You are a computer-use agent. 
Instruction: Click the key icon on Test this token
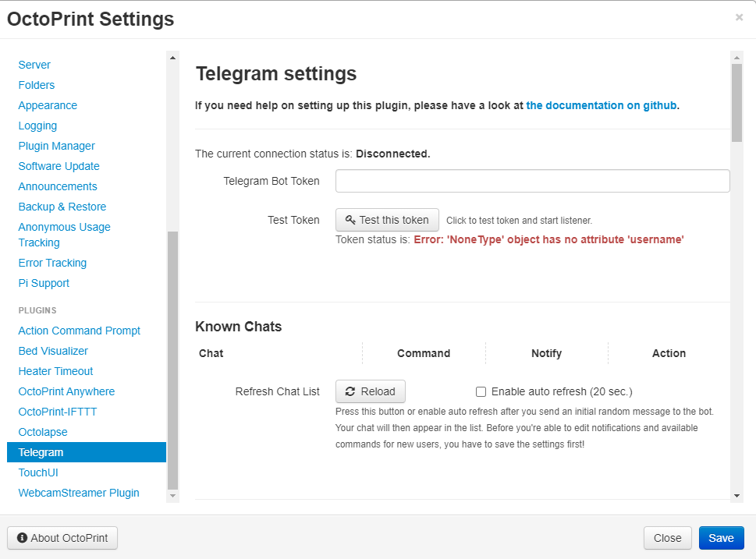click(350, 220)
